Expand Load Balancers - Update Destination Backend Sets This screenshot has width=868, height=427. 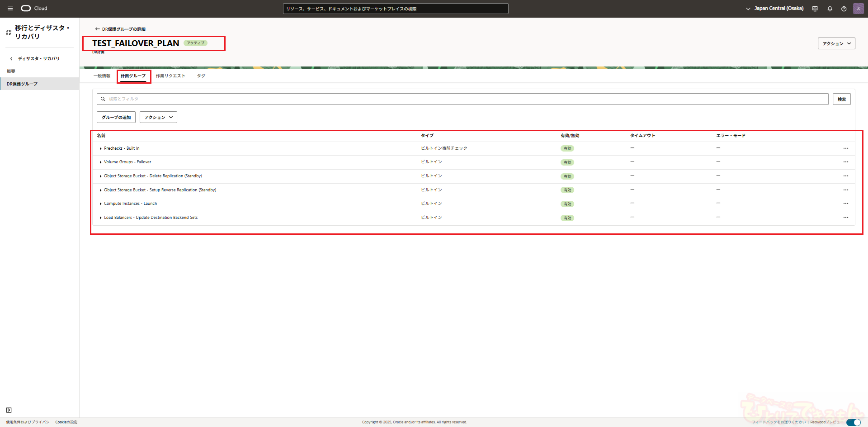click(100, 218)
